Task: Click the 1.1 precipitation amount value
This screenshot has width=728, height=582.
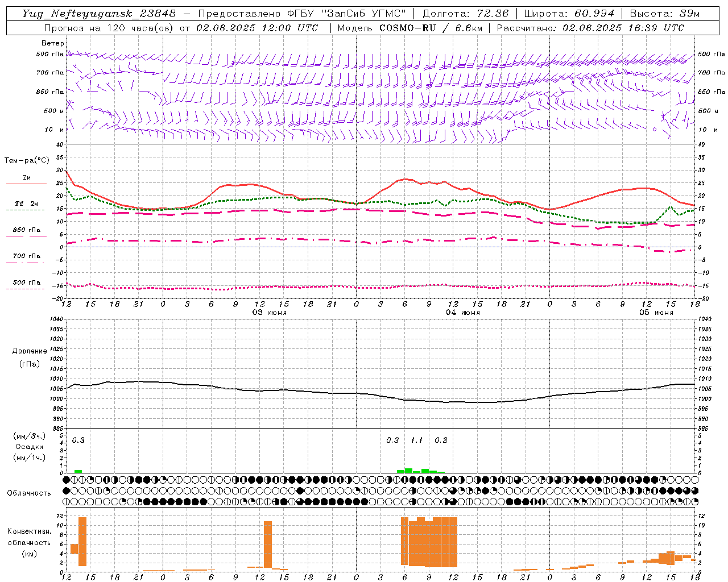Action: [x=417, y=440]
